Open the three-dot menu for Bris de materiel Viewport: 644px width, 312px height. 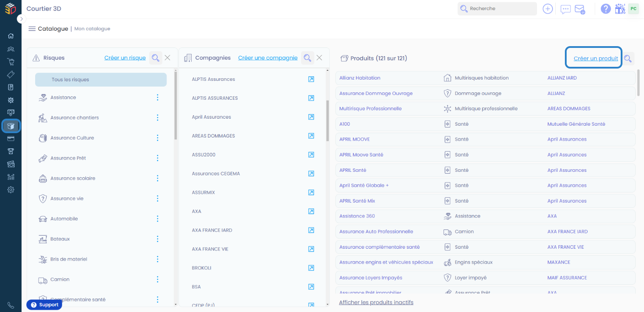157,259
